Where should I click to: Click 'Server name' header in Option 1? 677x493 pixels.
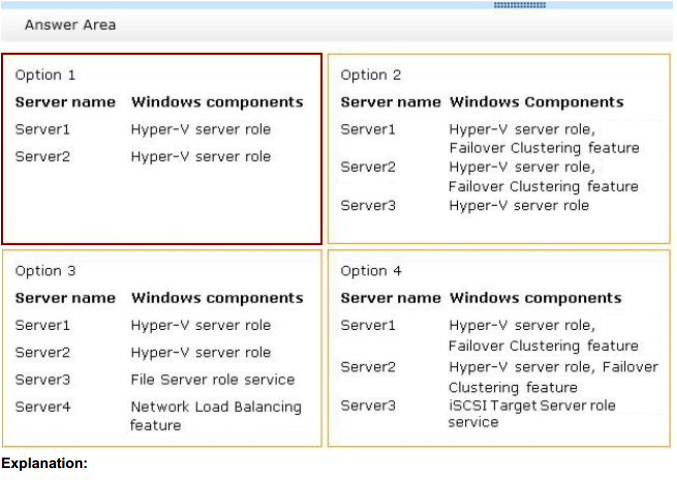65,102
